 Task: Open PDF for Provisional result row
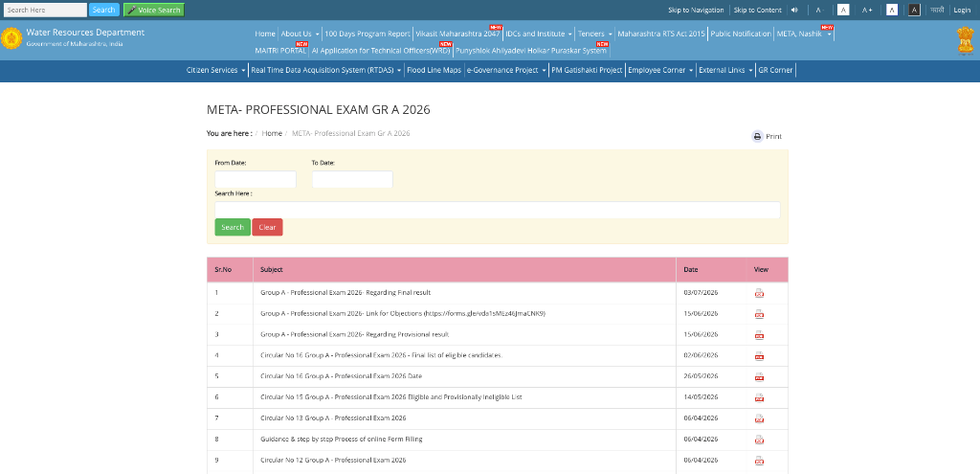[x=759, y=335]
